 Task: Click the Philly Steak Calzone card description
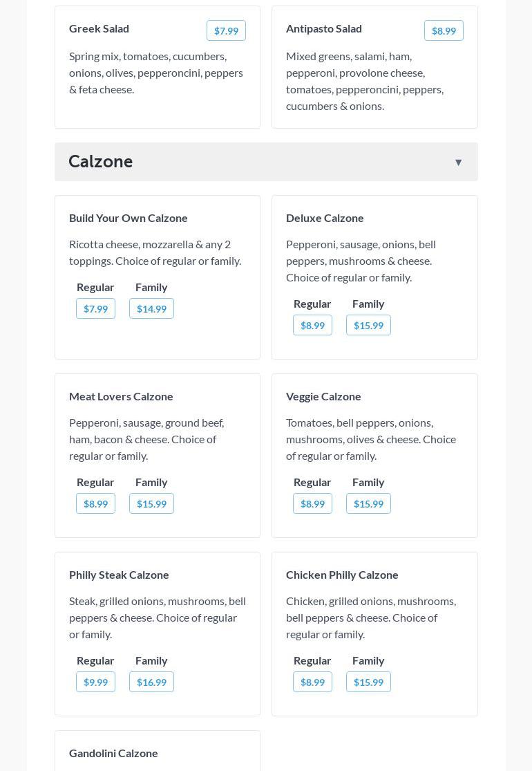(158, 617)
